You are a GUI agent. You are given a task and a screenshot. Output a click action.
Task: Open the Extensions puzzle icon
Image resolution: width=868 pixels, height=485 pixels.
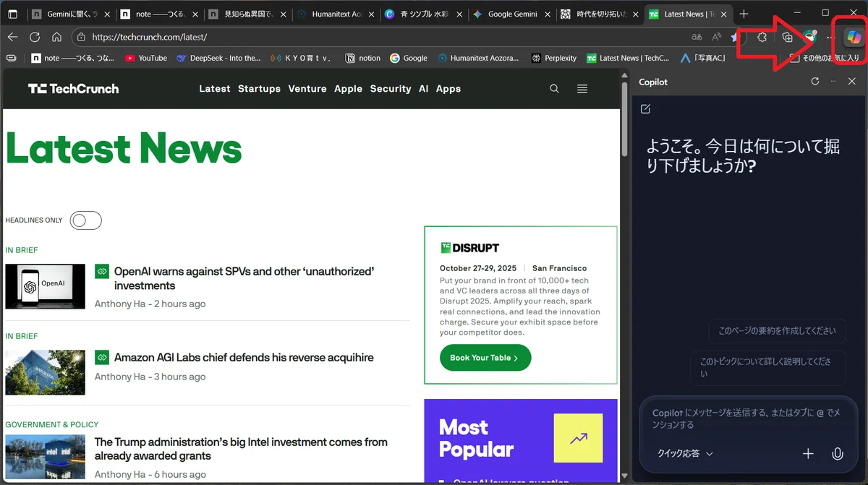(x=762, y=37)
